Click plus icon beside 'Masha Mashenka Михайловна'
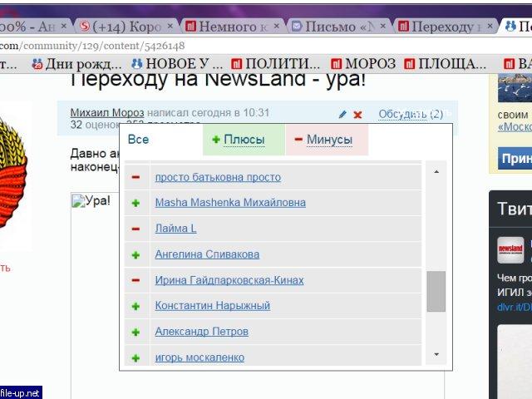Screen dimensions: 532x399 pyautogui.click(x=135, y=203)
